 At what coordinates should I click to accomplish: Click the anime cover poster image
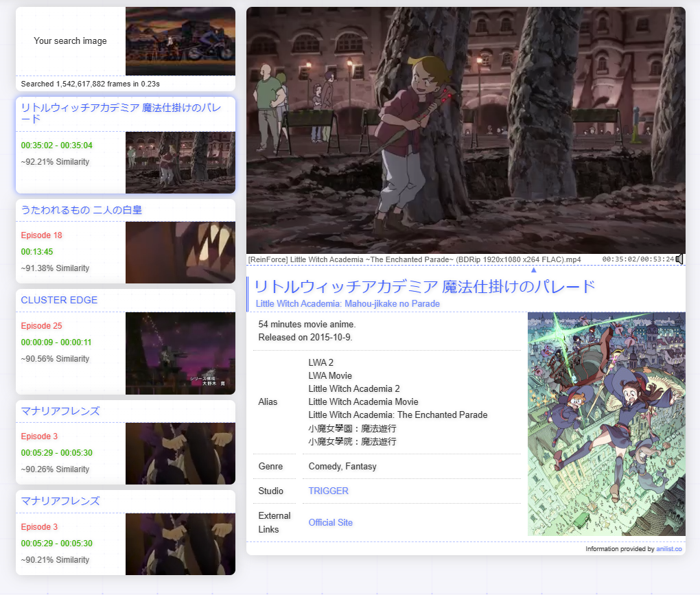coord(606,424)
